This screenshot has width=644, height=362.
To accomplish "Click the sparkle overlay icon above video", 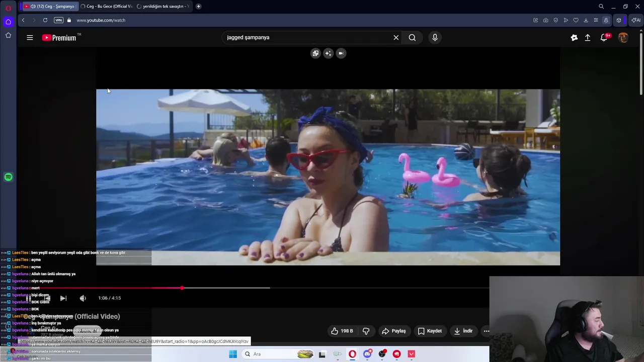I will click(x=328, y=53).
